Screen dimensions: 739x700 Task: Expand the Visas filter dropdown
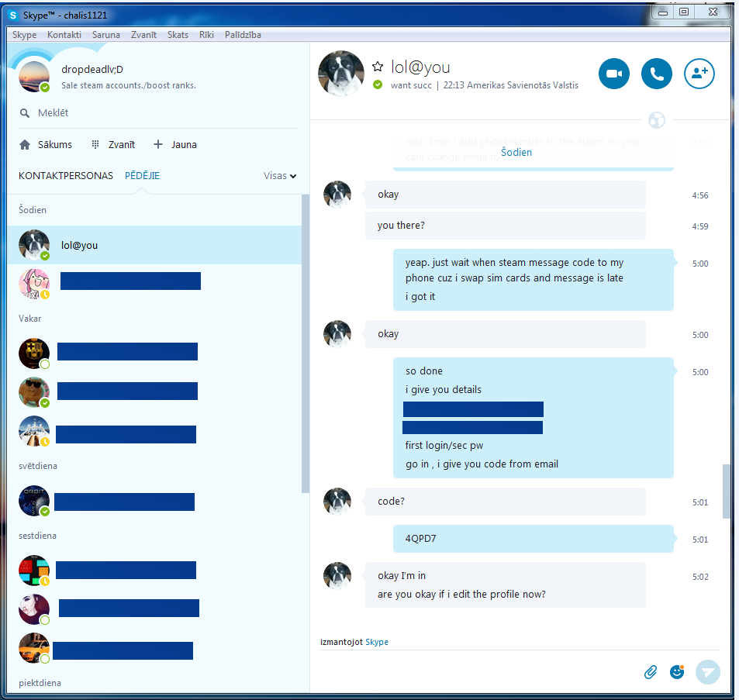[279, 176]
